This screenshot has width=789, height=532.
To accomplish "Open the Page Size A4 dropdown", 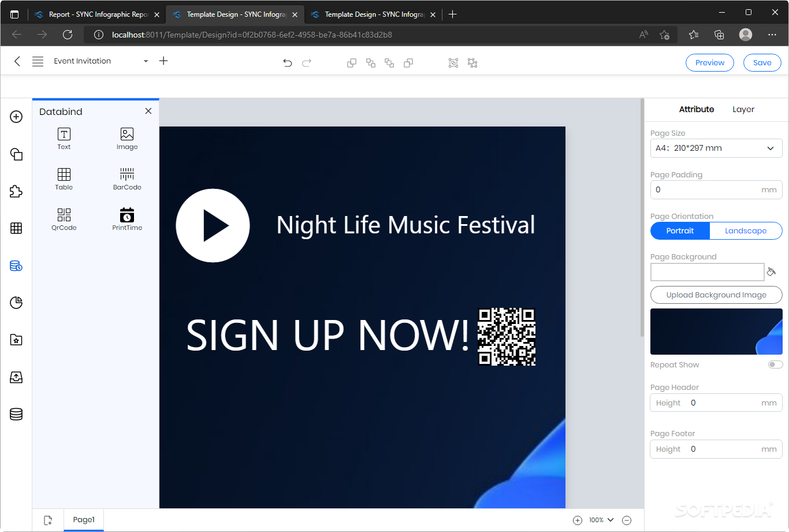I will coord(716,148).
